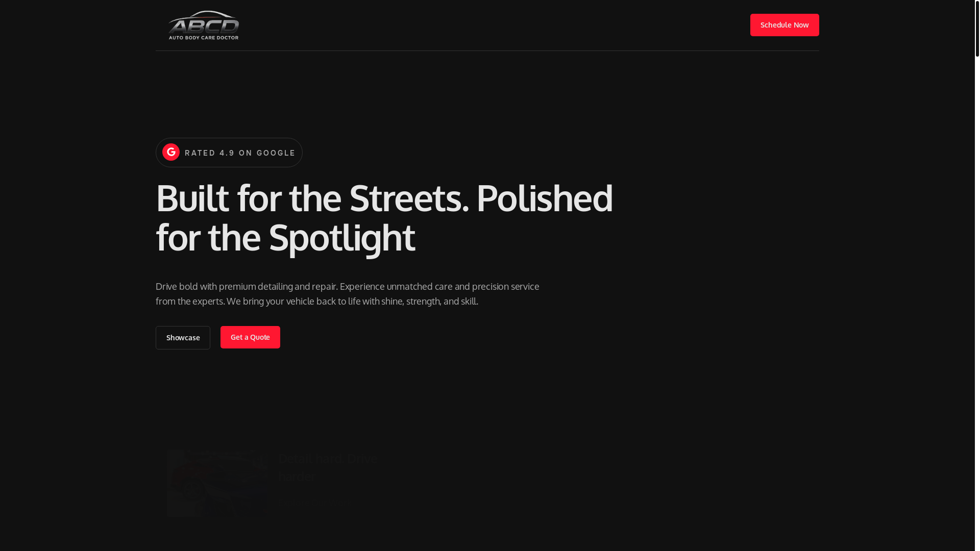Click the Built for the Streets headline
The height and width of the screenshot is (551, 980).
384,217
